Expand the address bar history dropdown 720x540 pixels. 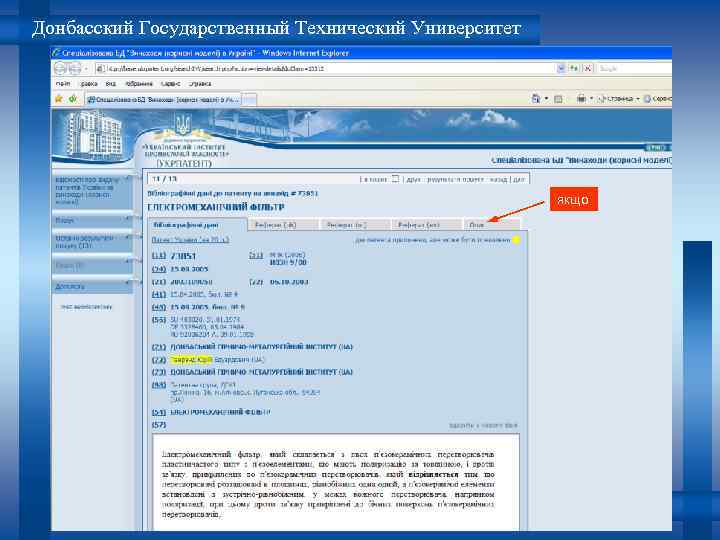coord(561,68)
